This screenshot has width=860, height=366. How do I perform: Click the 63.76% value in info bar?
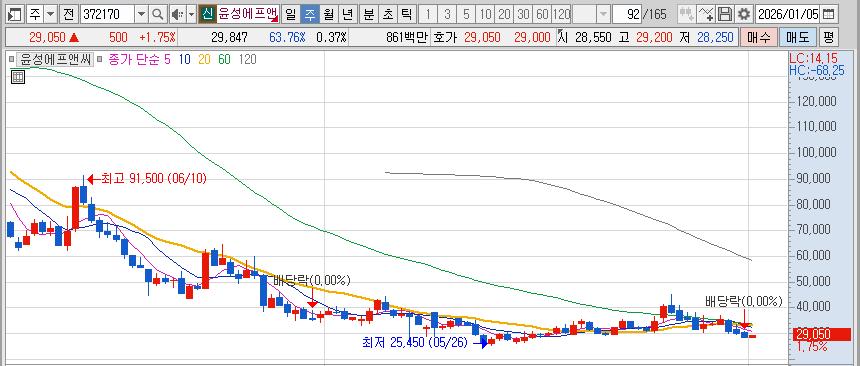[288, 38]
